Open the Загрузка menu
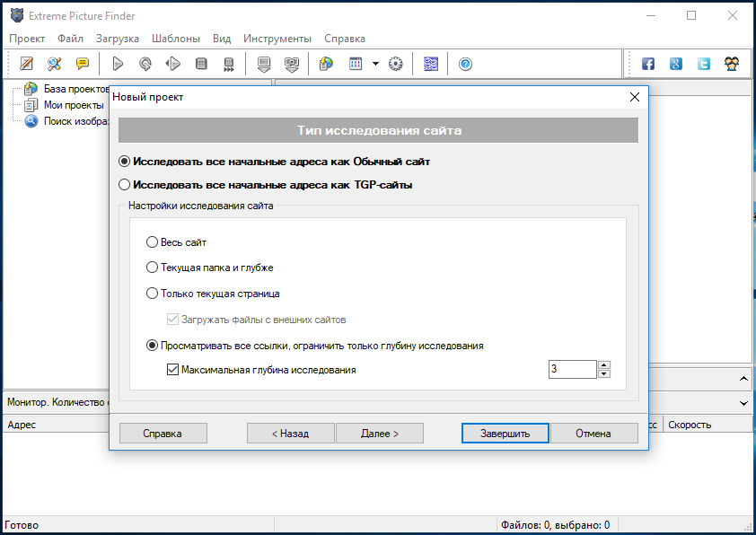Image resolution: width=756 pixels, height=535 pixels. 117,39
